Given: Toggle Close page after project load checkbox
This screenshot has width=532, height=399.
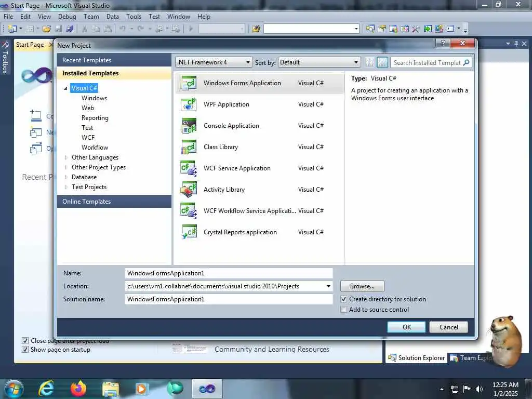Looking at the screenshot, I should coord(25,340).
